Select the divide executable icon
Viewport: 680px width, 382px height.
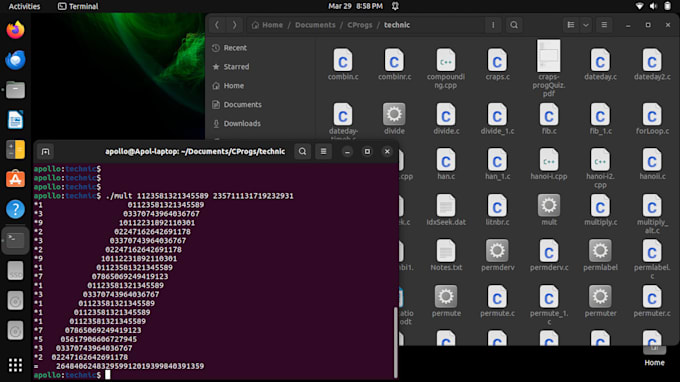click(x=394, y=114)
